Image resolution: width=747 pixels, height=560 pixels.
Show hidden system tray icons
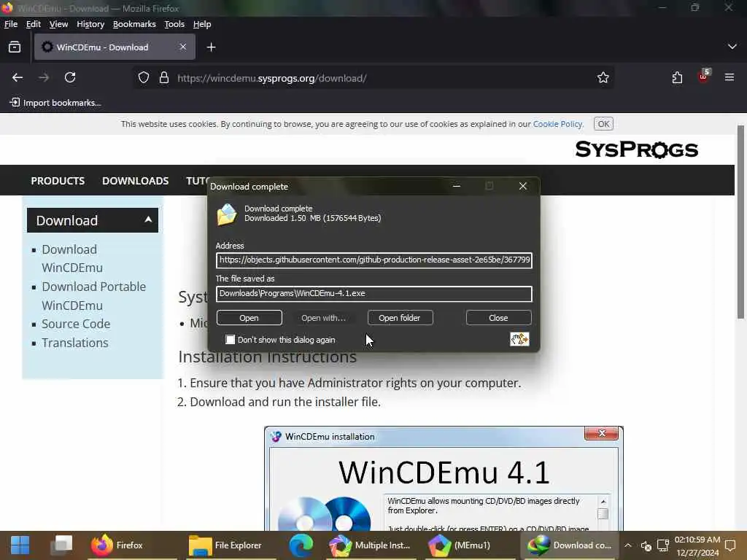[628, 545]
